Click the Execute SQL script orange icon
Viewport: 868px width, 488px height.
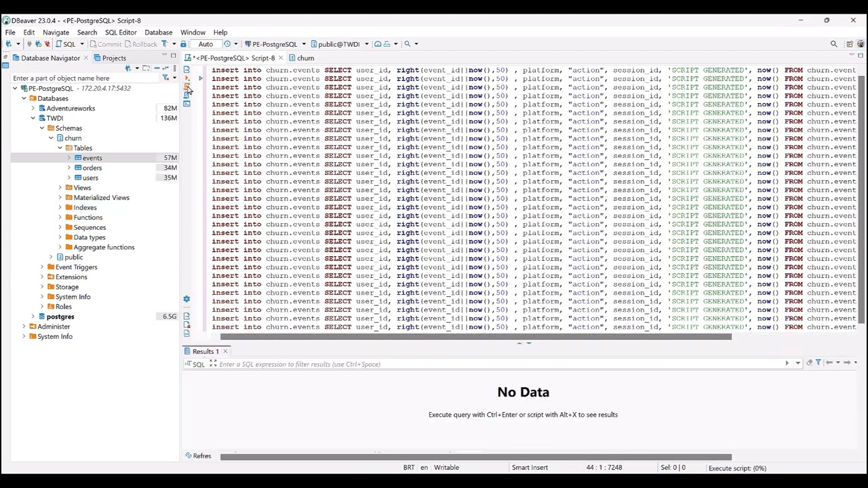coord(186,87)
